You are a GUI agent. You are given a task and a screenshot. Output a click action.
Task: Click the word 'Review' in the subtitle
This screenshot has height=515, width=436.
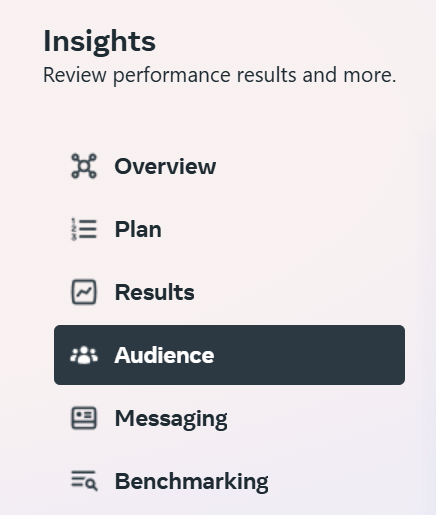(75, 75)
